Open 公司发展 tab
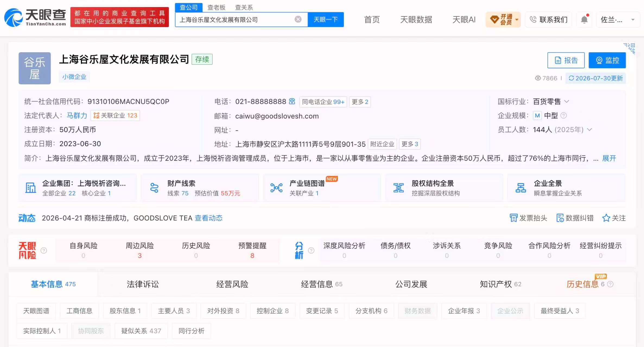The height and width of the screenshot is (347, 644). pos(411,284)
